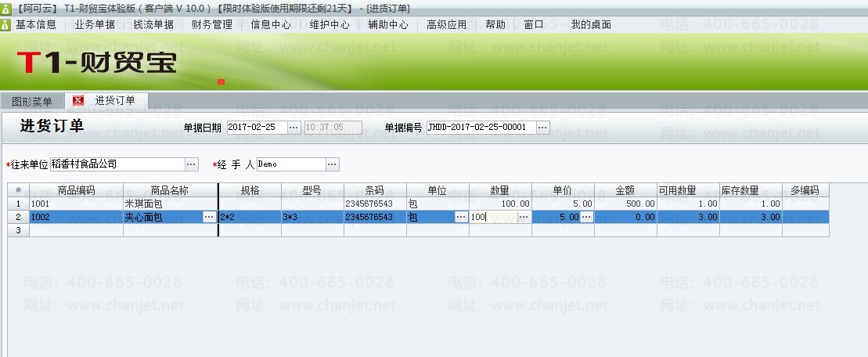
Task: Click the 经手人 field showing Demo
Action: 291,164
